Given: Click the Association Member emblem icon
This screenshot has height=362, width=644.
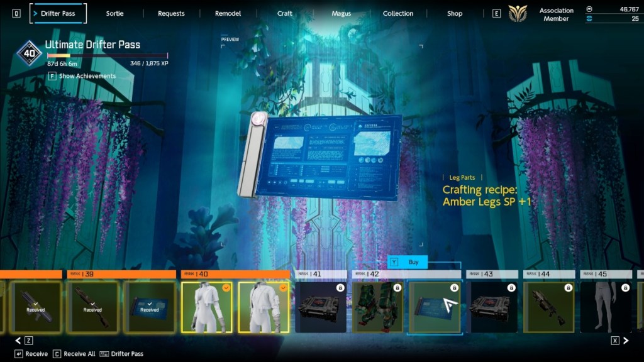Looking at the screenshot, I should point(518,14).
